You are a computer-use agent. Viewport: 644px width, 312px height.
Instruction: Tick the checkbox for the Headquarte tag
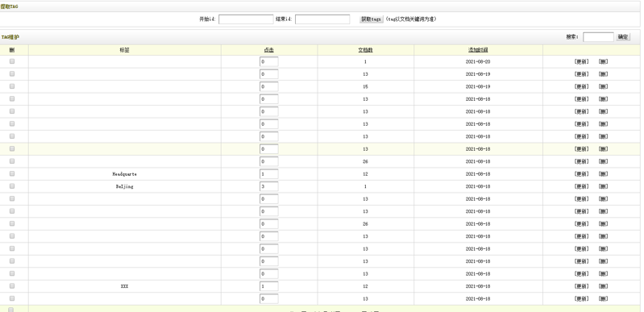12,173
